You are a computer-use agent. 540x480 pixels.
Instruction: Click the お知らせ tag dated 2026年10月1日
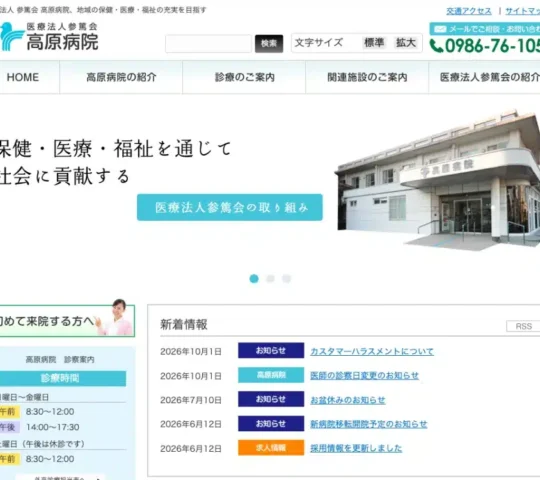tap(271, 351)
